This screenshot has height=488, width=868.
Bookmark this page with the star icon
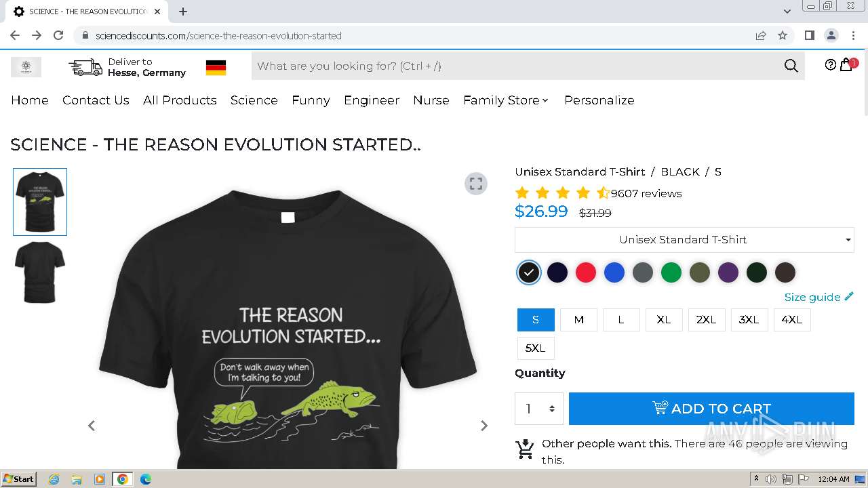[783, 35]
